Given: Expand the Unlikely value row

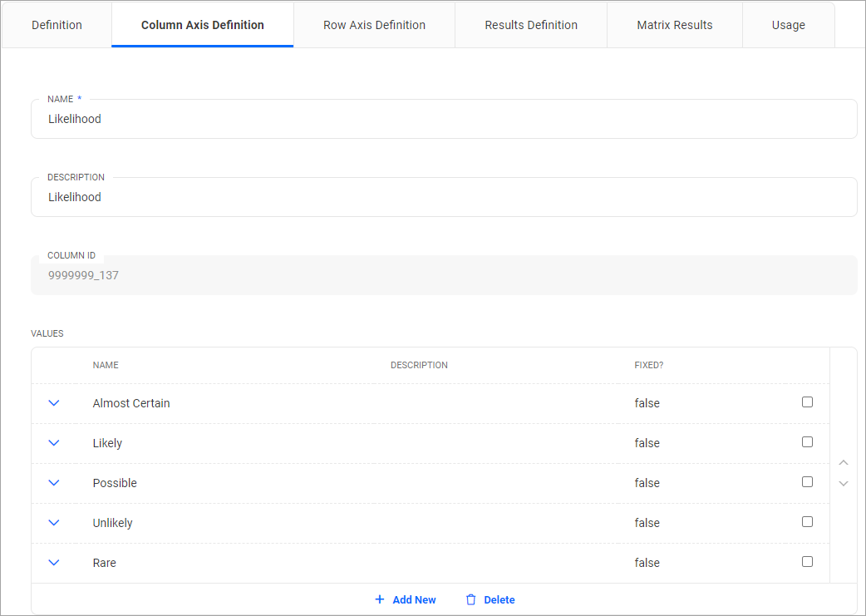Looking at the screenshot, I should [x=54, y=523].
